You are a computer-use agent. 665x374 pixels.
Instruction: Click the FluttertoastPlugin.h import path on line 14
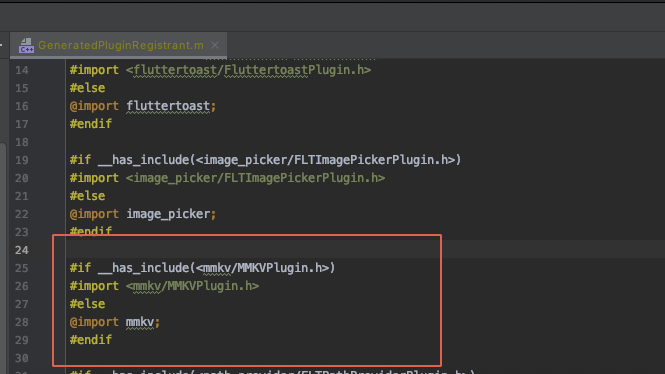click(249, 70)
